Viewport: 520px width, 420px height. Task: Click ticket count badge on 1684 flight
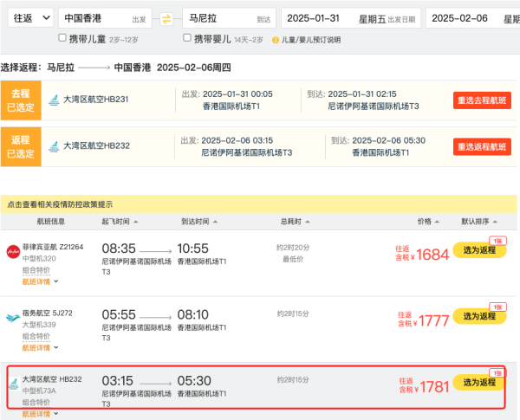497,241
